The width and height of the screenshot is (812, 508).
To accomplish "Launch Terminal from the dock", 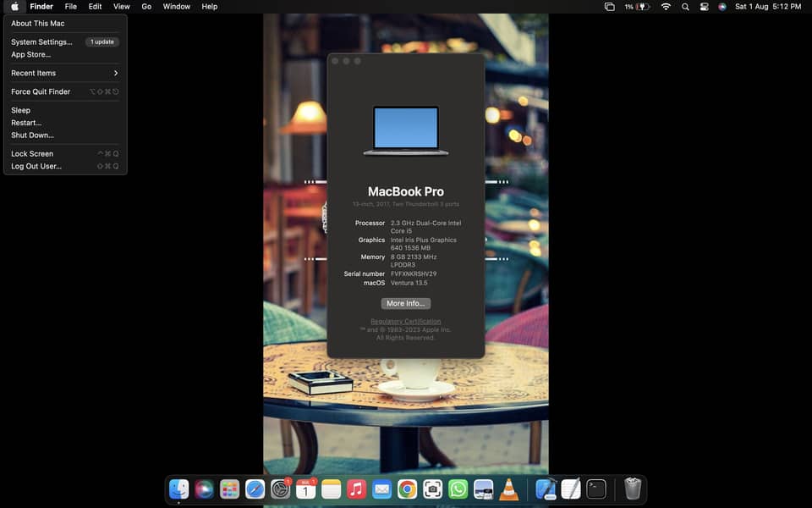I will (x=596, y=489).
